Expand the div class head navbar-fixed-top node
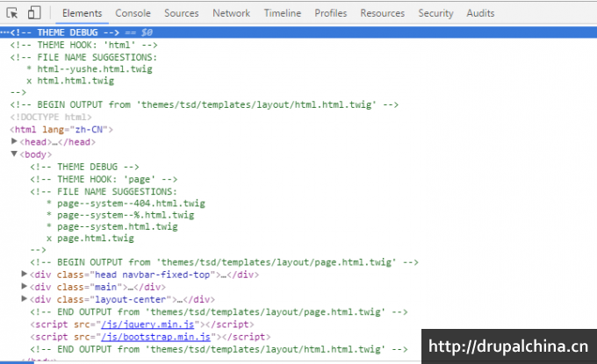Screen dimensions: 597x364 tap(24, 274)
